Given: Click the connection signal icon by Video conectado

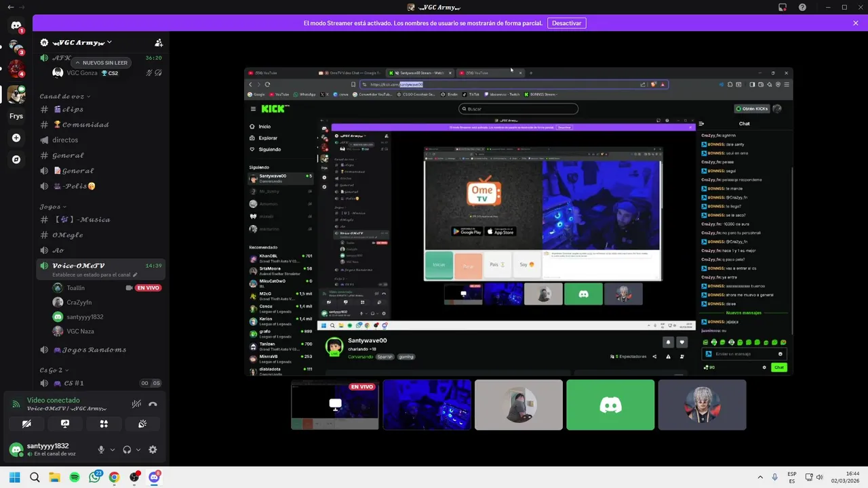Looking at the screenshot, I should click(x=16, y=404).
